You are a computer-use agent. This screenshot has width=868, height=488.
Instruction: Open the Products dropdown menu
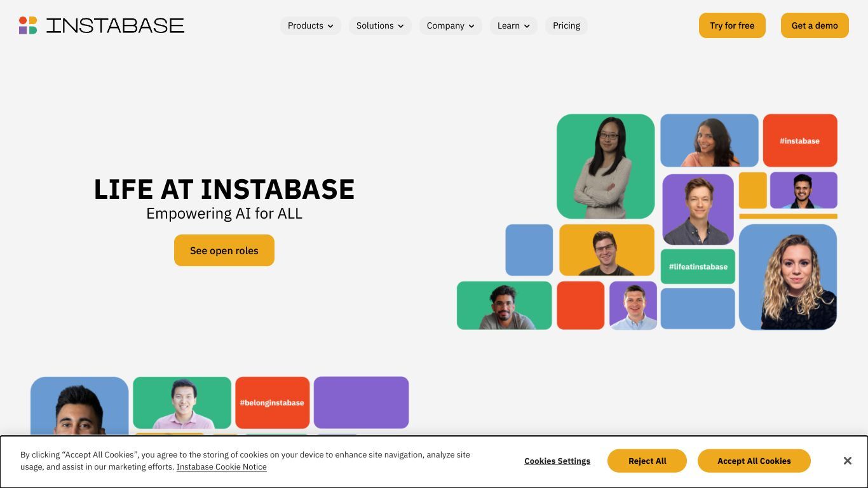(x=311, y=25)
